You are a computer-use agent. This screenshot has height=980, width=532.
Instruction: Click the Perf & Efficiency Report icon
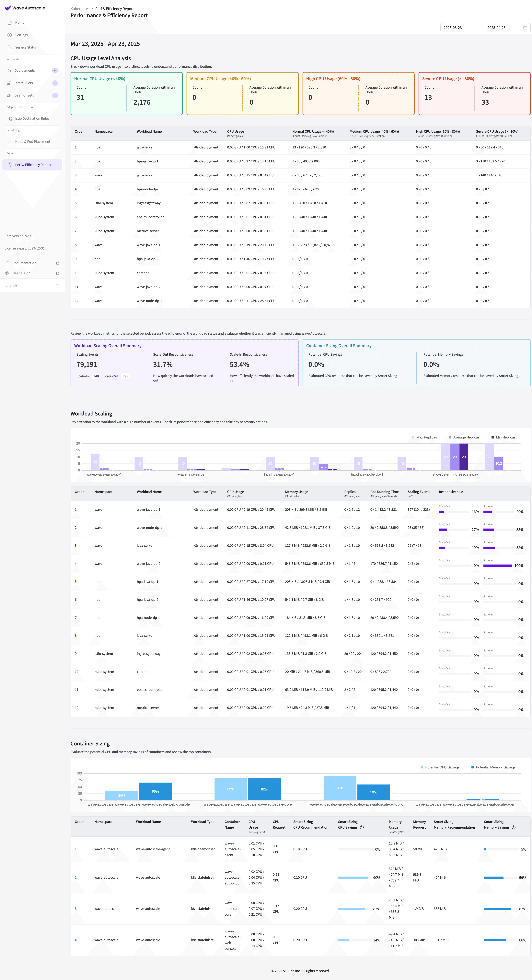pos(9,165)
